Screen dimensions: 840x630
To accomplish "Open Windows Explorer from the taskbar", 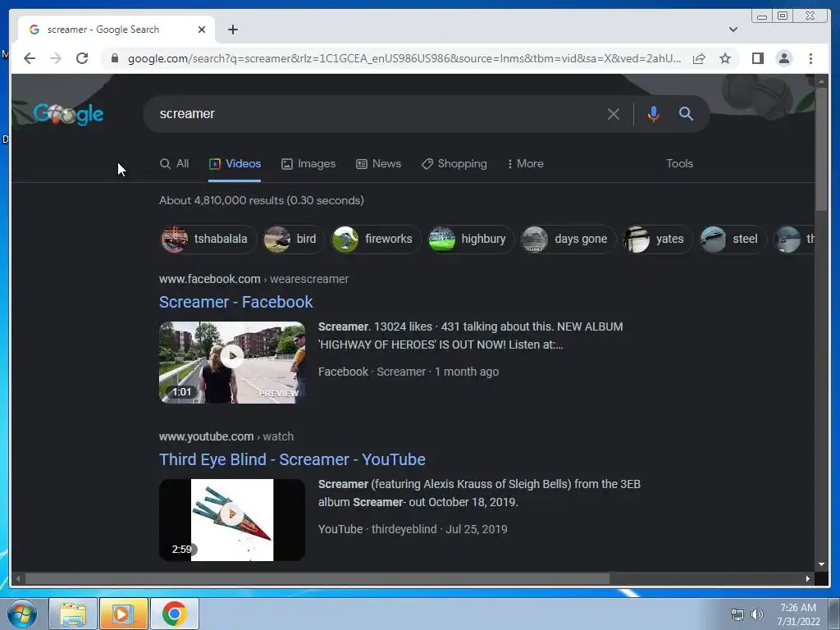I will 73,614.
